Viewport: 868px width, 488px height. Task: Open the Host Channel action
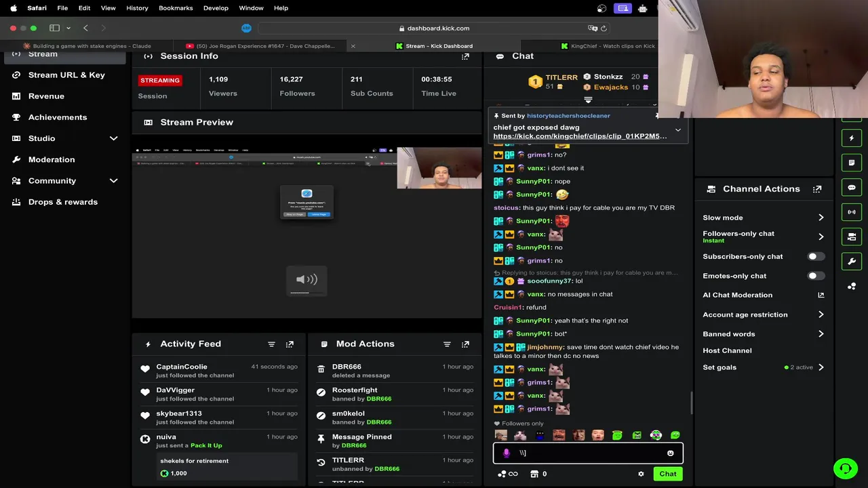pyautogui.click(x=727, y=350)
